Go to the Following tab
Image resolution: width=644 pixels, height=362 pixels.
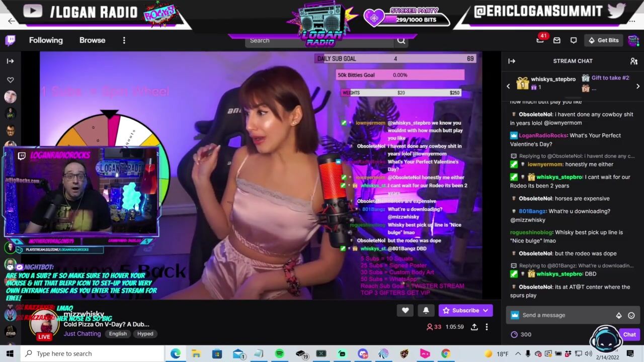tap(46, 40)
